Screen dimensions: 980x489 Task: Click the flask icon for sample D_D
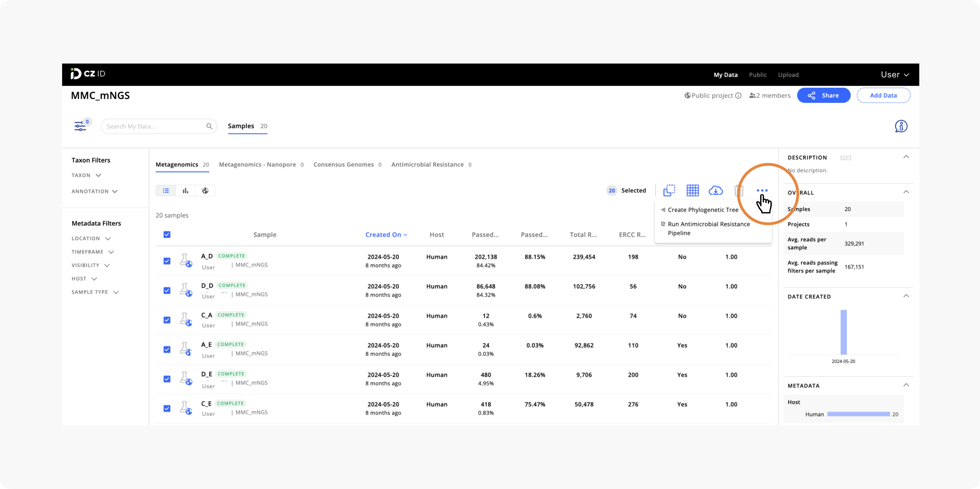(x=186, y=290)
